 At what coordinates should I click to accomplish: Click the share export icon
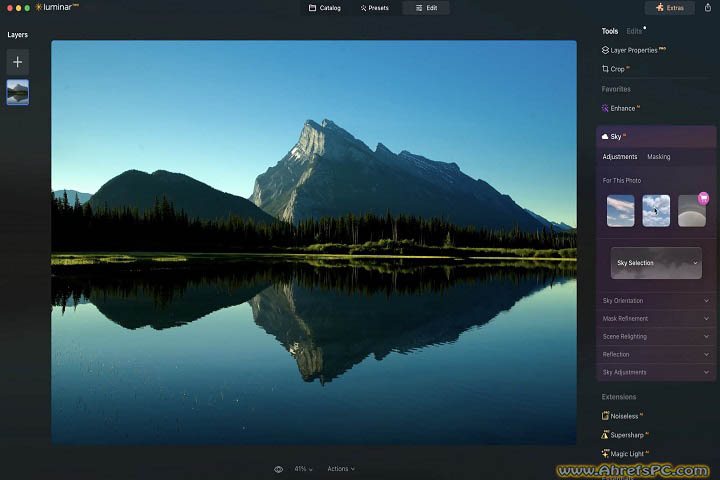(x=708, y=7)
